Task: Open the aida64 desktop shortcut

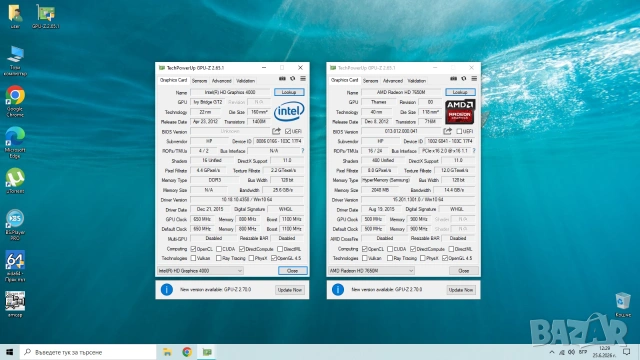Action: [15, 266]
